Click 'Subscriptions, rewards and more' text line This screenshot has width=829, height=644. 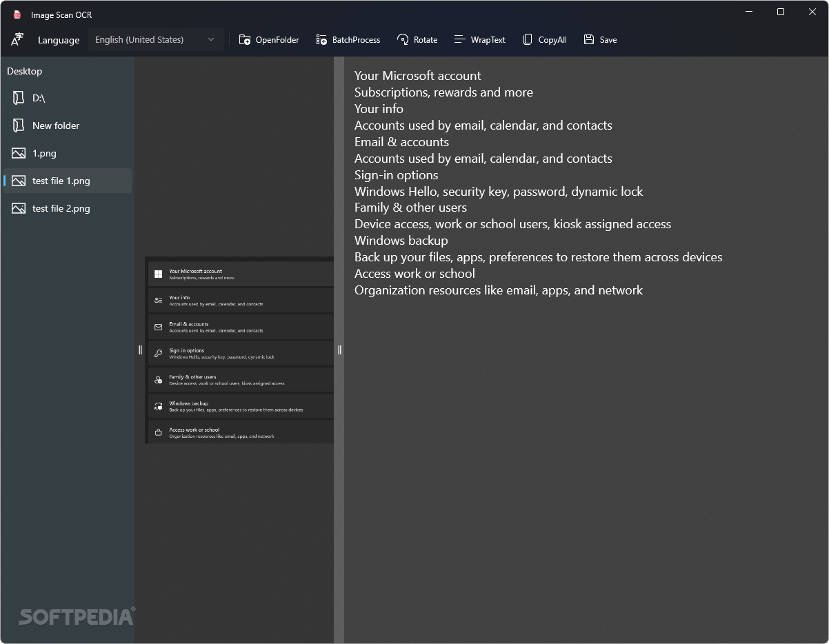[x=443, y=92]
